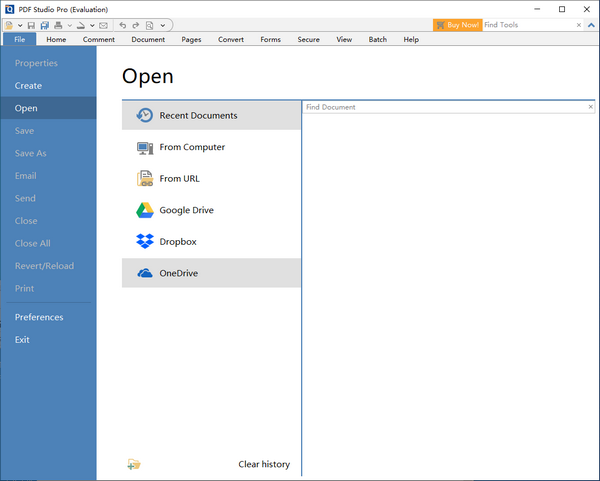This screenshot has height=481, width=600.
Task: Click the Redo arrow icon
Action: click(136, 25)
